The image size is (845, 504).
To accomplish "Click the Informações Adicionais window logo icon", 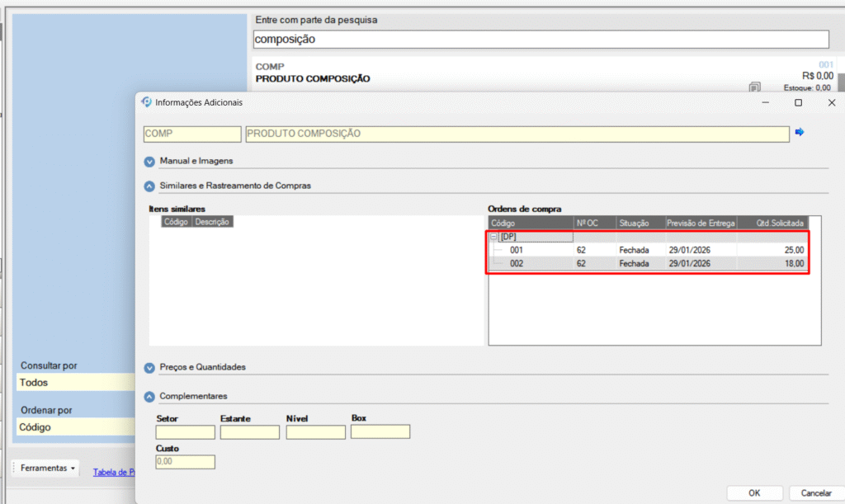I will [147, 102].
